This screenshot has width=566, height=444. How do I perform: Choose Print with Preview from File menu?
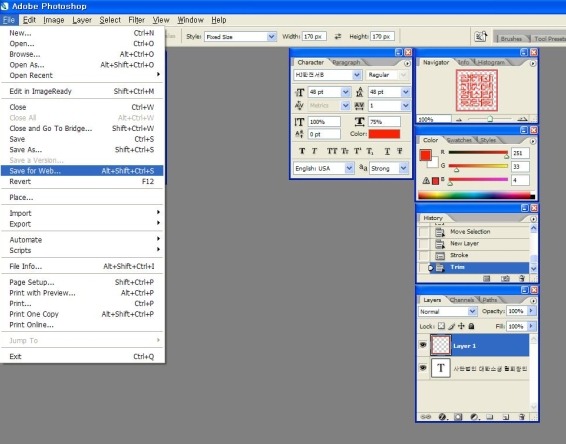point(82,293)
